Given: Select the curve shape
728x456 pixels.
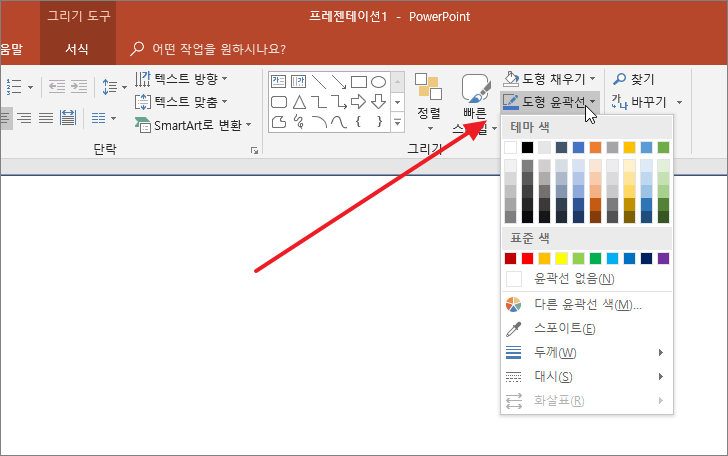Looking at the screenshot, I should coord(338,122).
